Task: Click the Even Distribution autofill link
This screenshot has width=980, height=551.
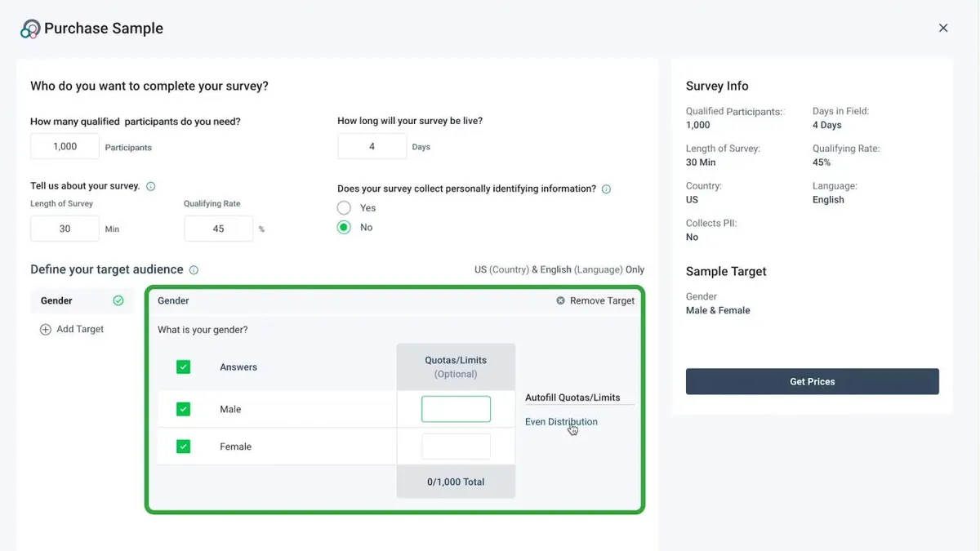Action: (561, 422)
